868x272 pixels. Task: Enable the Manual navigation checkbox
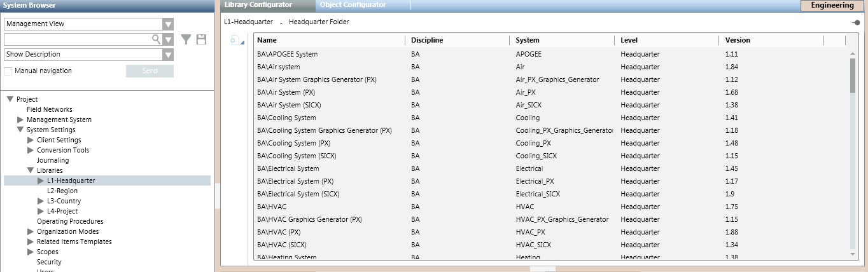click(8, 71)
